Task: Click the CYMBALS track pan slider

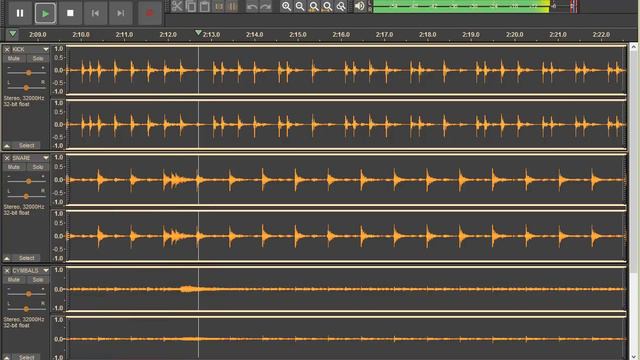Action: (26, 309)
